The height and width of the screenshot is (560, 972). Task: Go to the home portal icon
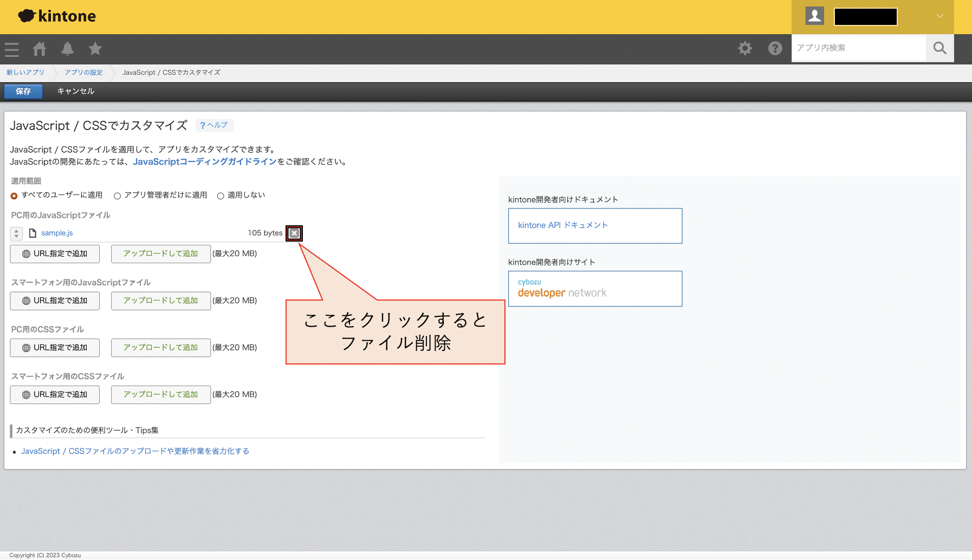[x=40, y=49]
